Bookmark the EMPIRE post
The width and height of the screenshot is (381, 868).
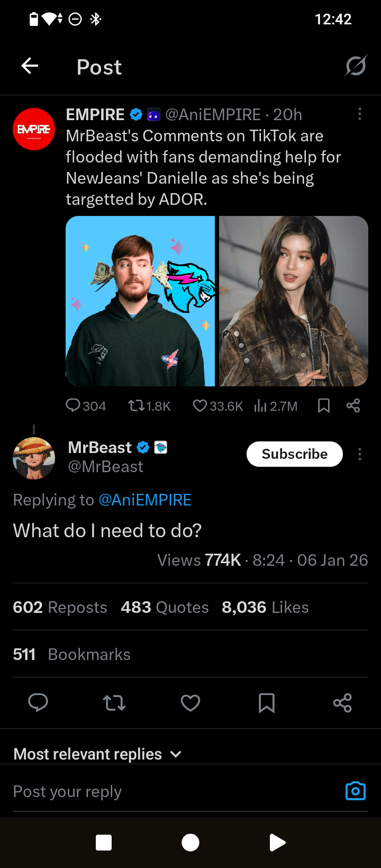pos(324,406)
